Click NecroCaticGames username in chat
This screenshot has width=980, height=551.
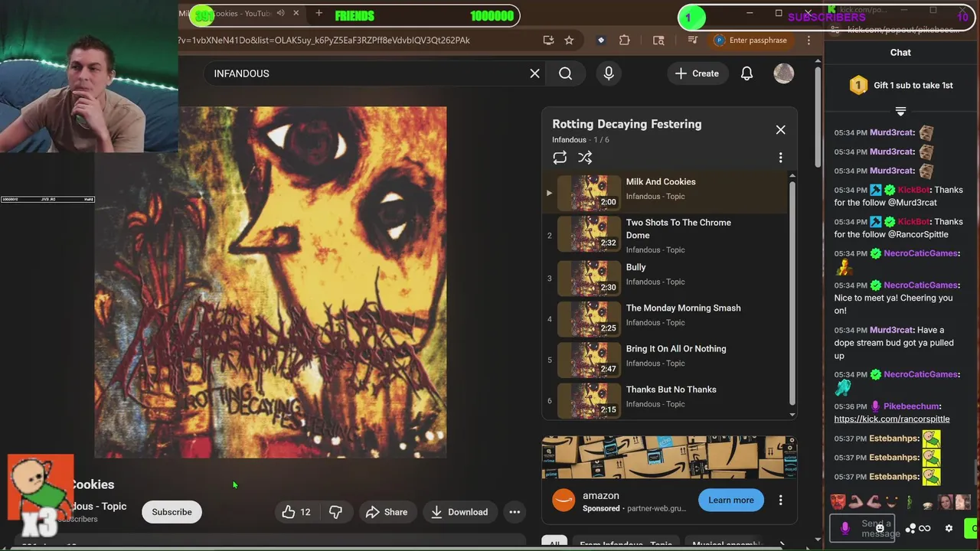point(920,253)
